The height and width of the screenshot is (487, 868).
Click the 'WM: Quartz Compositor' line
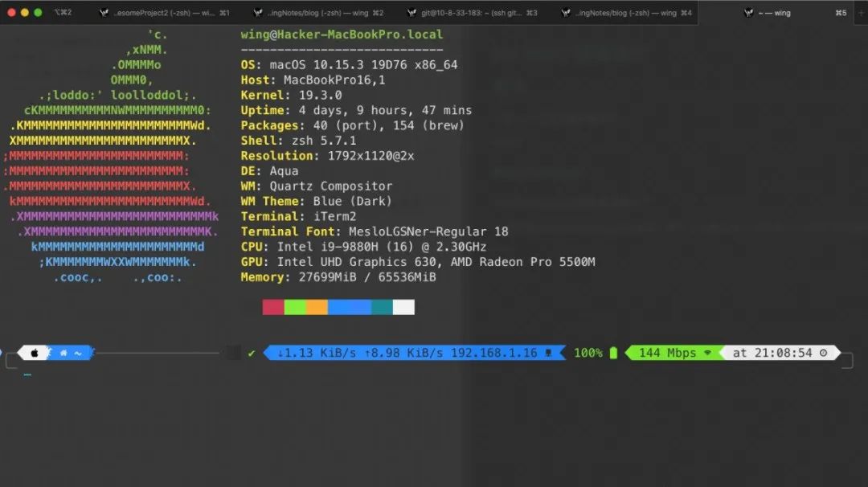point(316,186)
